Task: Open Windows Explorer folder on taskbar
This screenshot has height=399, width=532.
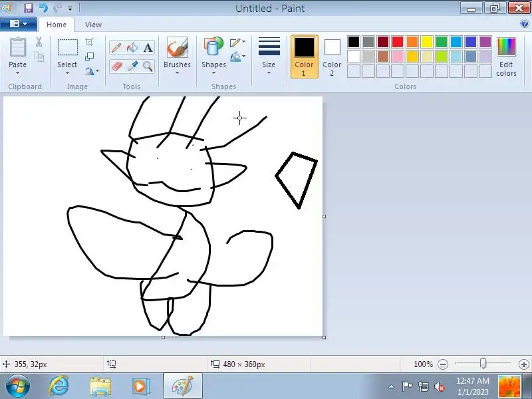Action: [x=100, y=386]
